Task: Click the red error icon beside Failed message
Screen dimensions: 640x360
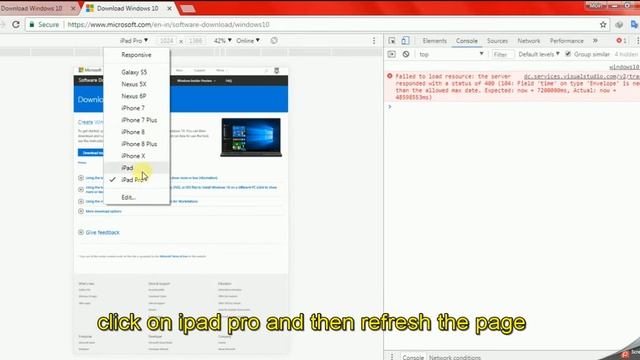Action: (x=390, y=76)
